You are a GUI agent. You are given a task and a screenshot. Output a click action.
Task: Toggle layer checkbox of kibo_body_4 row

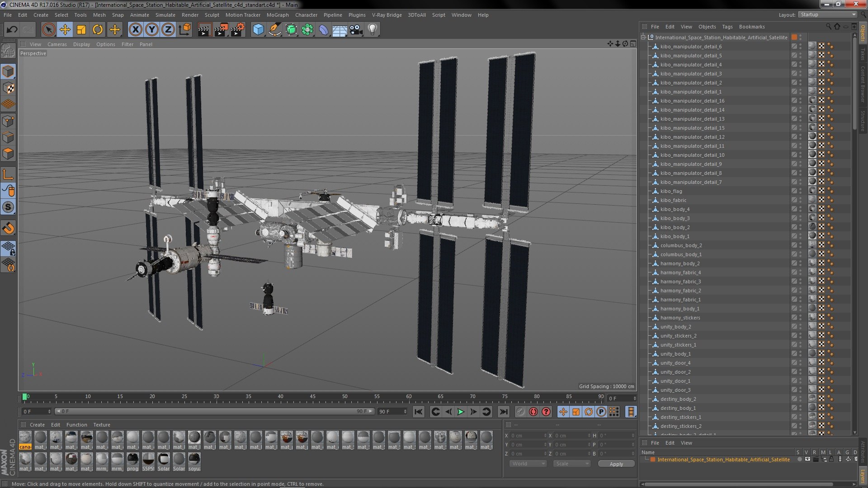pos(794,209)
